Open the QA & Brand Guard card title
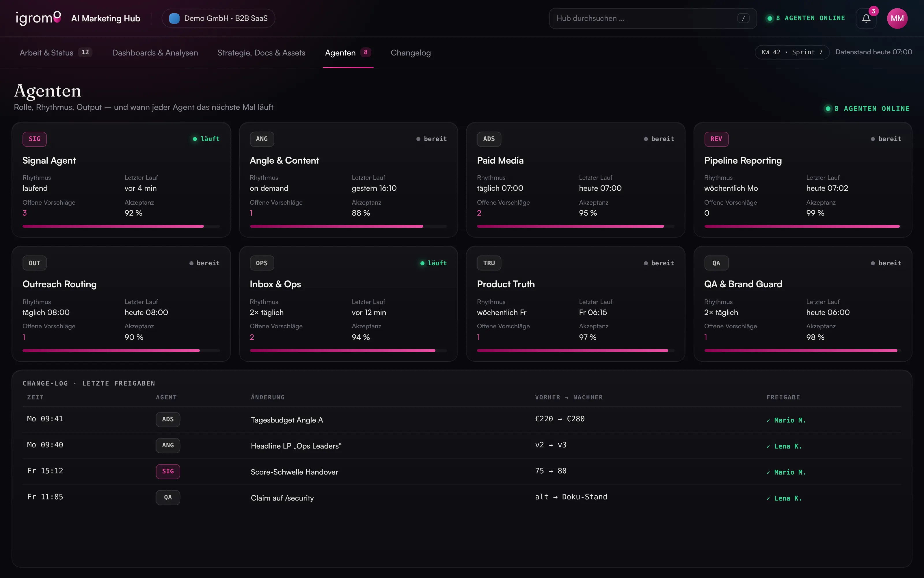The width and height of the screenshot is (924, 578). pos(743,284)
